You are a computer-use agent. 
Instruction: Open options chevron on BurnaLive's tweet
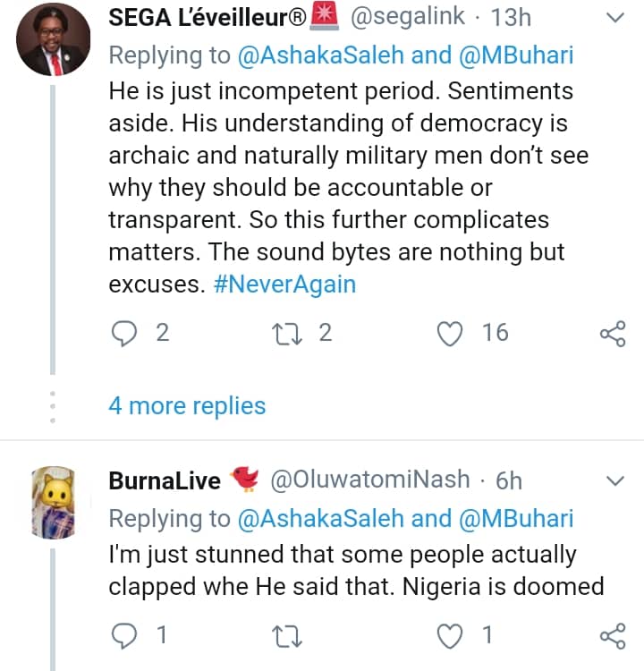[615, 481]
